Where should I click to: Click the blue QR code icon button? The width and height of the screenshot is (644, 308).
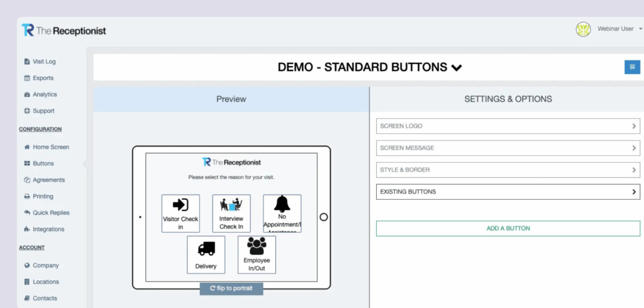(x=632, y=67)
